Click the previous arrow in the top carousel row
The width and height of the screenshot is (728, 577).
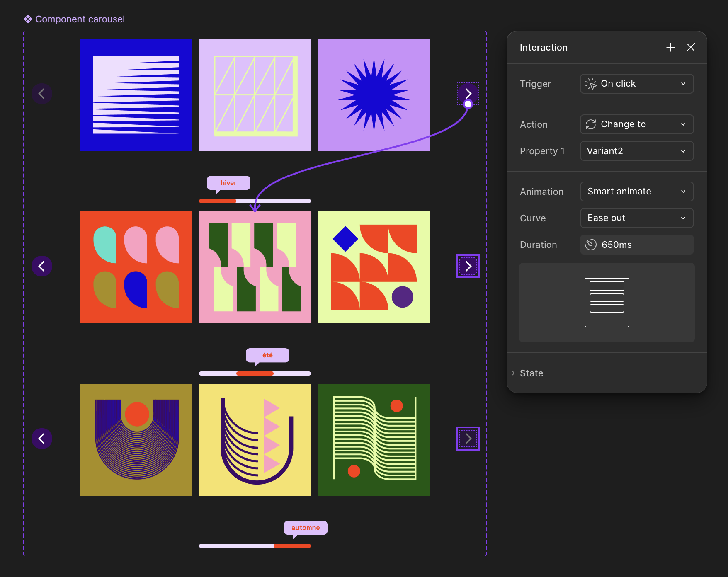tap(41, 94)
